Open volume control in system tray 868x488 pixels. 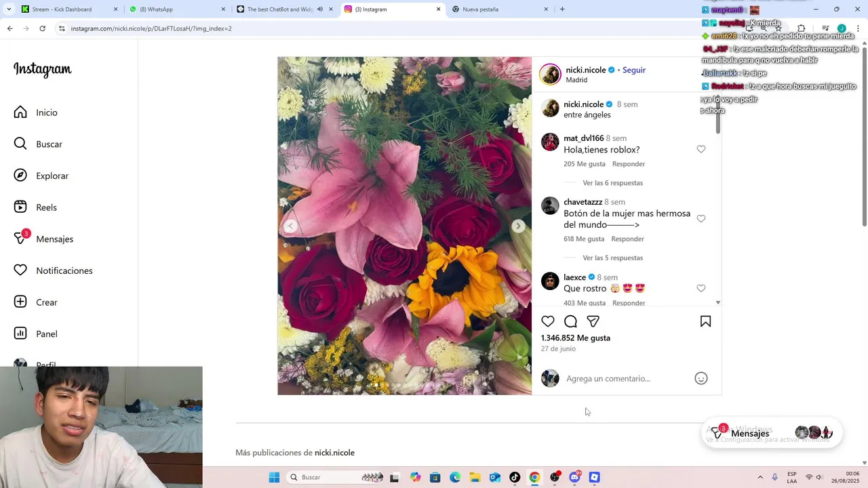pyautogui.click(x=818, y=477)
